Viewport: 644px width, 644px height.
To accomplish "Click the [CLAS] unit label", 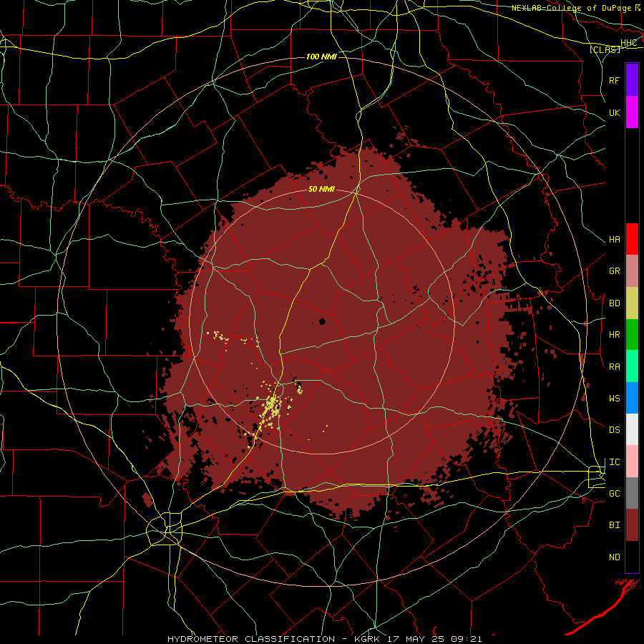I will (x=605, y=49).
